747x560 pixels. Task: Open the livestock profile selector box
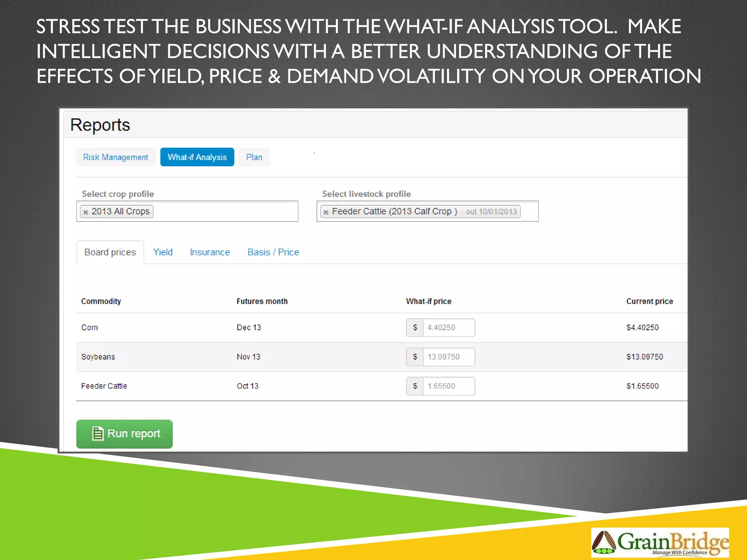529,211
